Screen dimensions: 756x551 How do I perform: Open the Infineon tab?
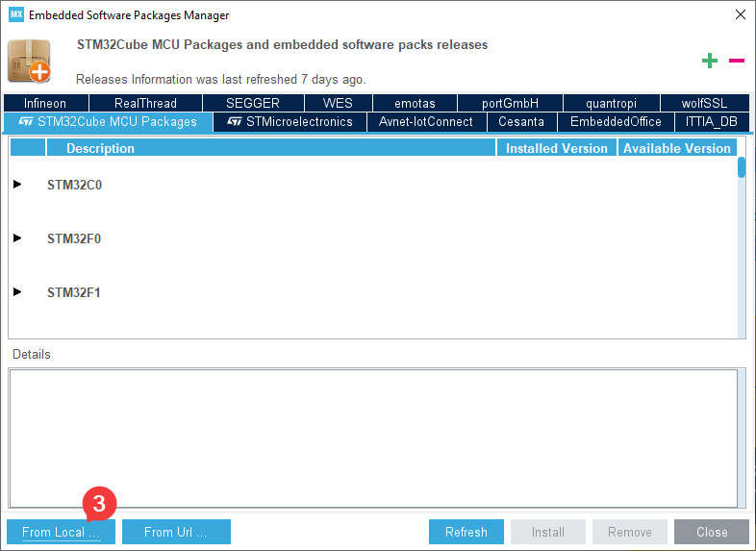(45, 103)
